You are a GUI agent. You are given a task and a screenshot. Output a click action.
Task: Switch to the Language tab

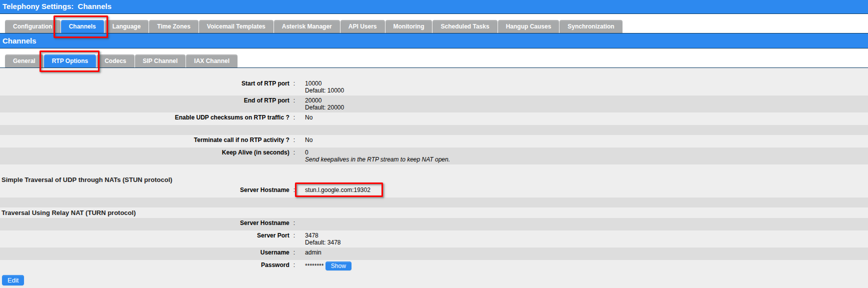coord(126,26)
